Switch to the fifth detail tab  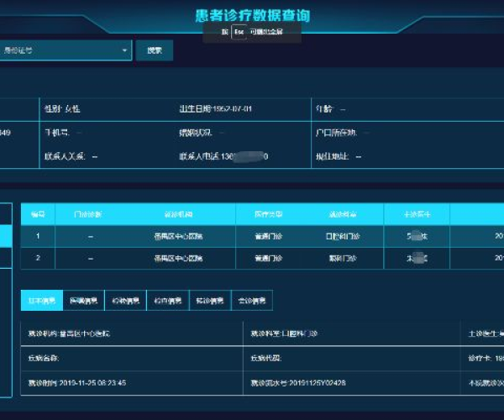click(210, 301)
